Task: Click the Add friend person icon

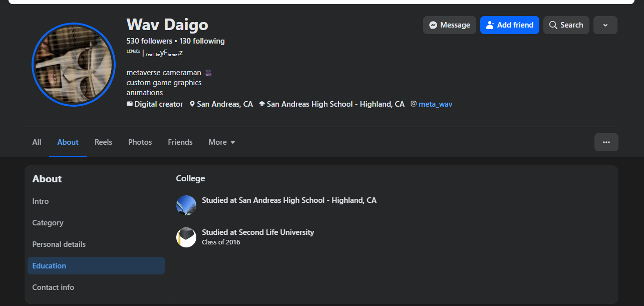Action: 490,25
